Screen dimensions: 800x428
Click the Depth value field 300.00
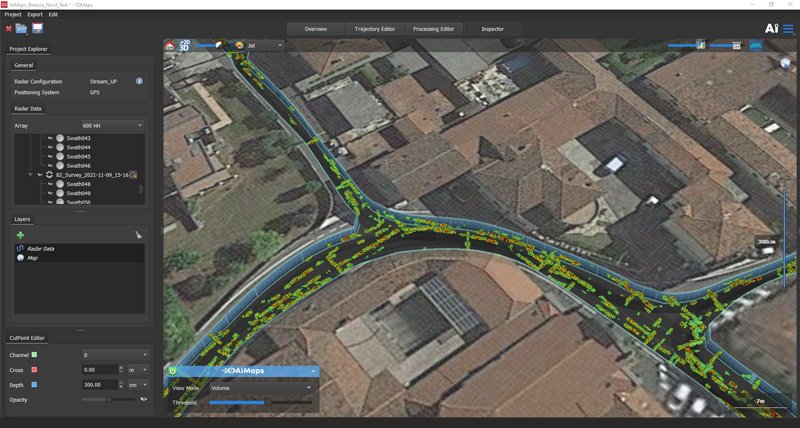[x=100, y=385]
